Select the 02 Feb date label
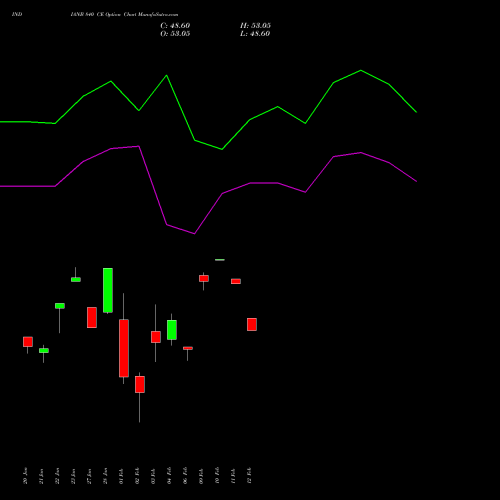This screenshot has height=500, width=500. (137, 476)
